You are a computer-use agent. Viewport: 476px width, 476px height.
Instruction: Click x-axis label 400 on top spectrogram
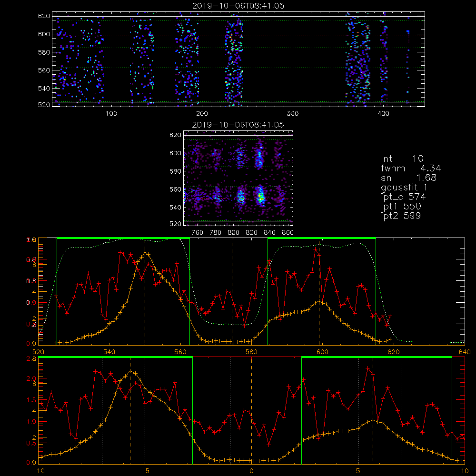coord(383,114)
